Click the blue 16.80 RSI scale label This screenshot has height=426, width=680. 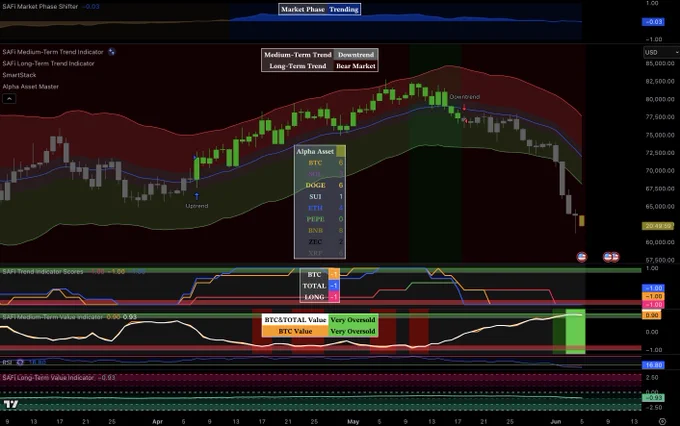653,365
